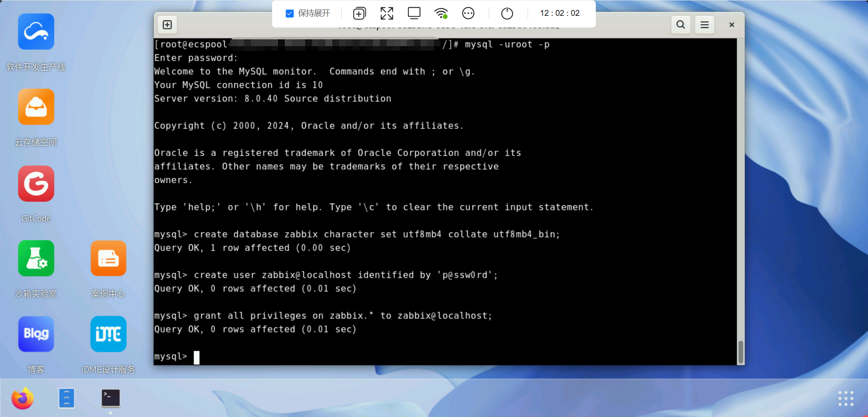The height and width of the screenshot is (417, 868).
Task: Open the 博客 Blog desktop icon
Action: [36, 334]
